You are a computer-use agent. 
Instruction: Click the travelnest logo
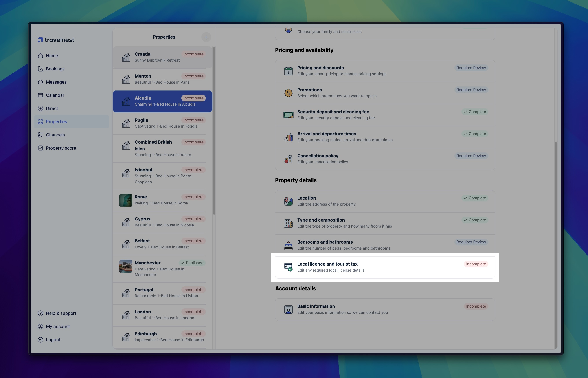(x=56, y=40)
